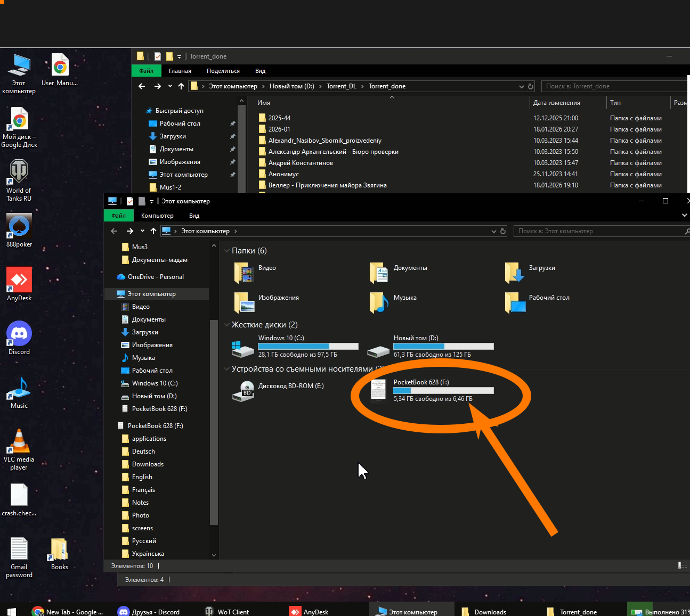The image size is (690, 616).
Task: Refresh the Этот компьютер window's address bar
Action: (503, 231)
